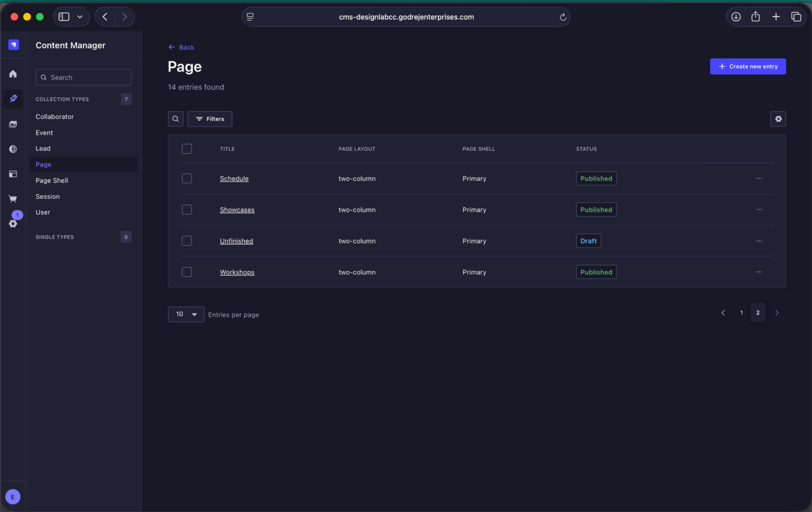The width and height of the screenshot is (812, 512).
Task: Open row actions for Workshops
Action: point(759,272)
